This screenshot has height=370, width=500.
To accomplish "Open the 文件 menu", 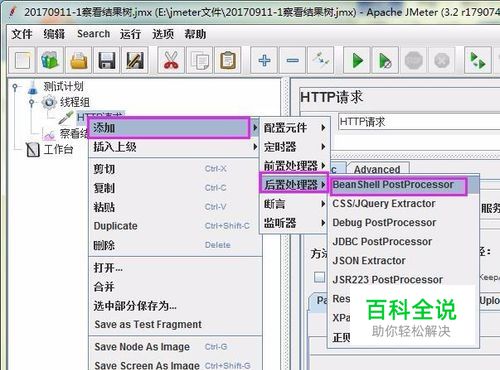I will coord(22,34).
